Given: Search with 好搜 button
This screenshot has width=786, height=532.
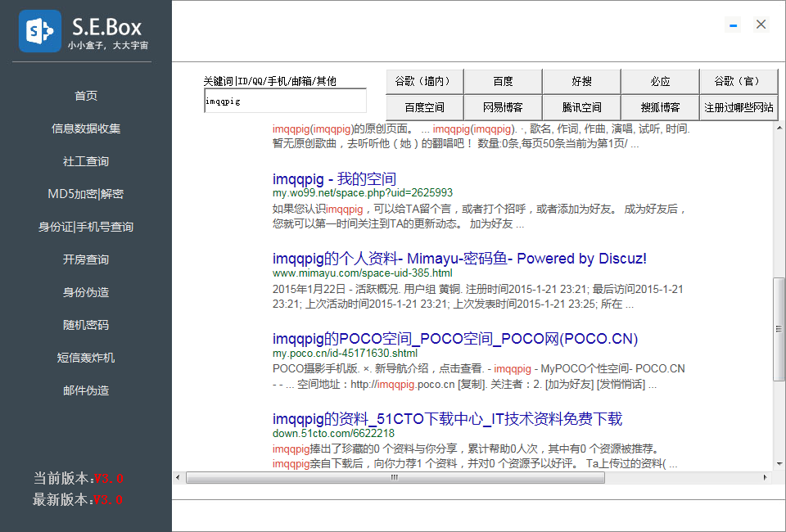Looking at the screenshot, I should click(x=581, y=81).
